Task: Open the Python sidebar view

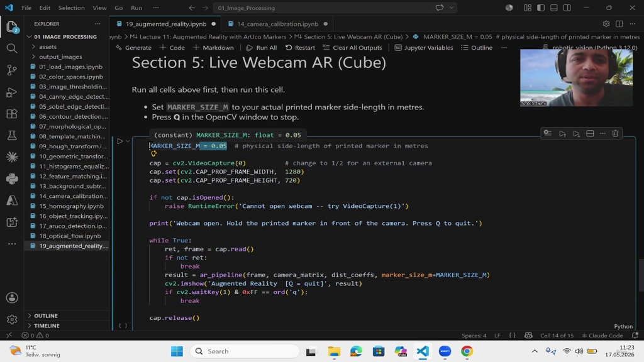Action: [12, 178]
